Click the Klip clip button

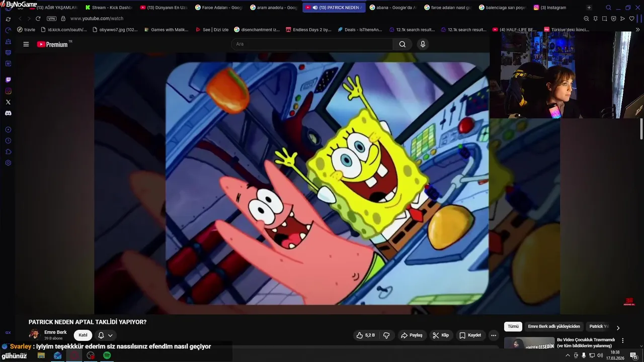441,335
